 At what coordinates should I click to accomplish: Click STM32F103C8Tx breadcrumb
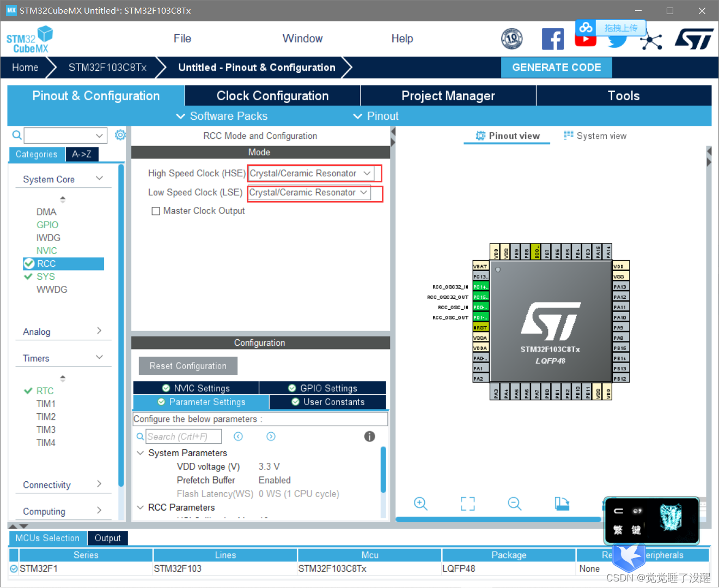point(107,68)
